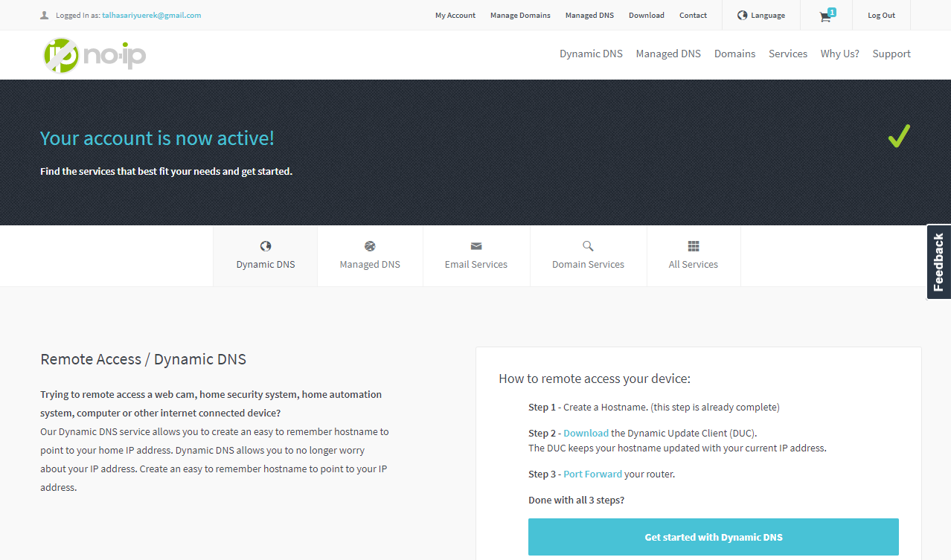Click the Port Forward link in Step 3

[x=592, y=474]
